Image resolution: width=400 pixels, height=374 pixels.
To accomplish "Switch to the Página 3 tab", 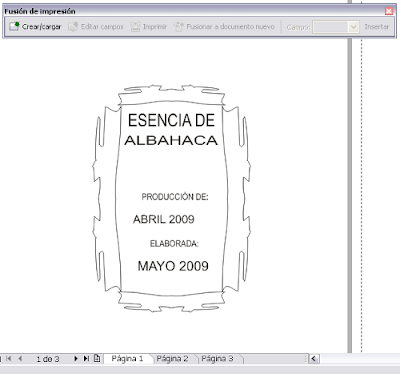I will point(217,359).
